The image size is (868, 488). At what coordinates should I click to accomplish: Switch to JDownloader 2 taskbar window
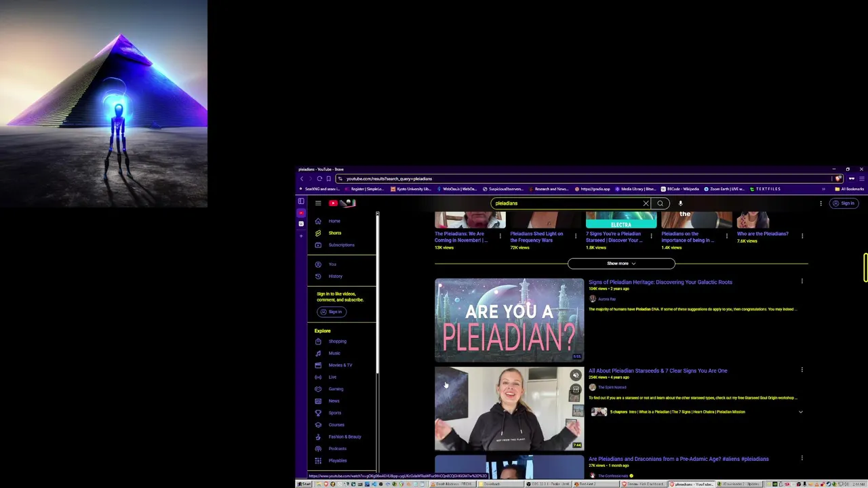[739, 484]
